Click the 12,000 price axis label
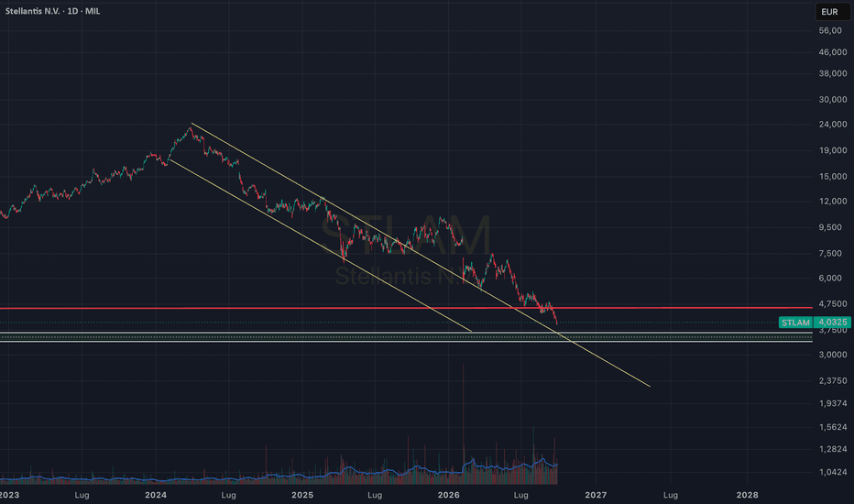 (x=833, y=201)
